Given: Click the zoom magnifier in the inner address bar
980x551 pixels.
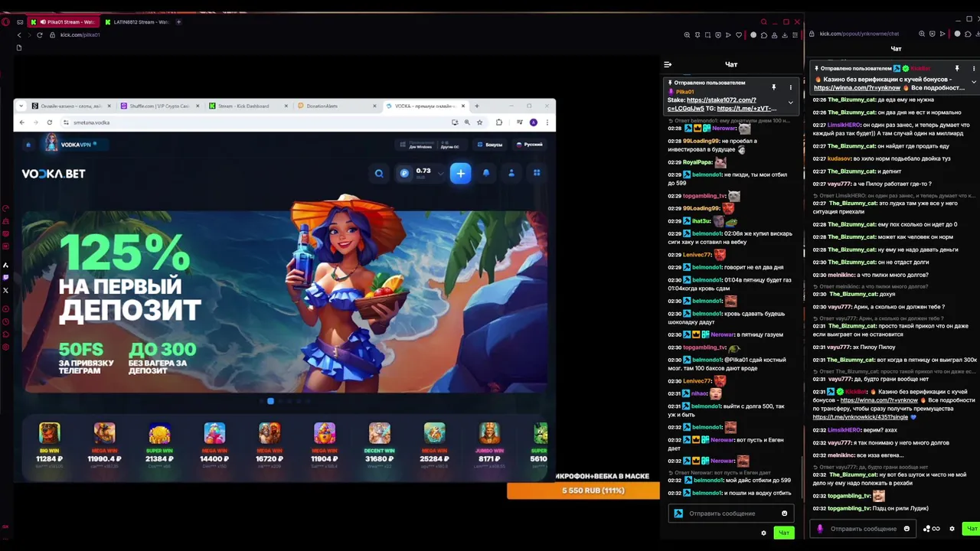Looking at the screenshot, I should (467, 122).
